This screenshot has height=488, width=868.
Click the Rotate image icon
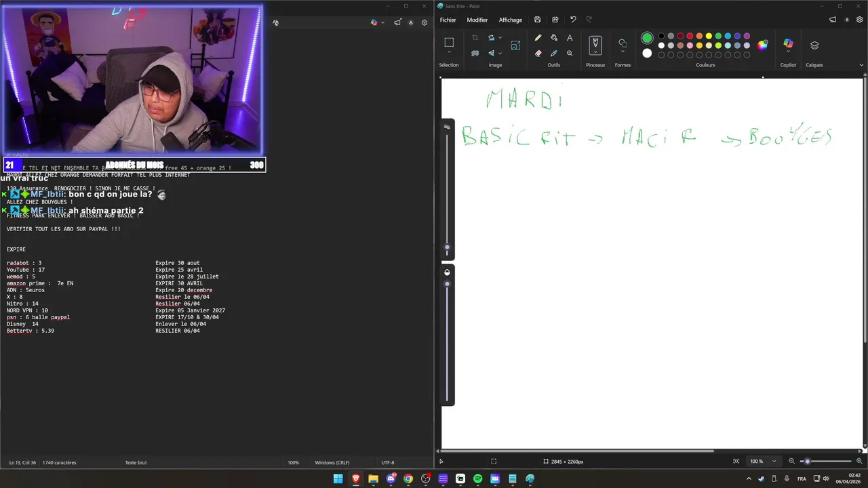coord(491,38)
